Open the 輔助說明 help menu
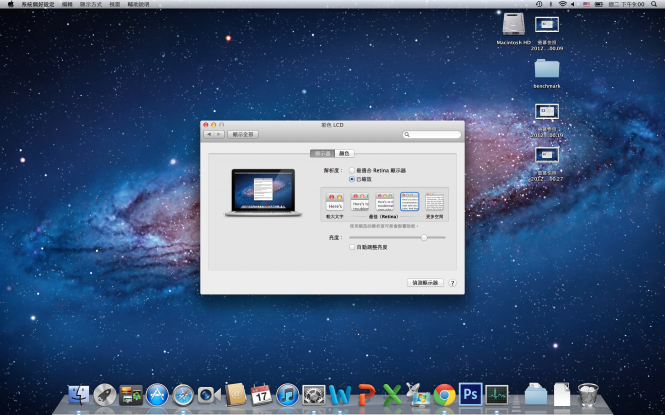The width and height of the screenshot is (665, 415). coord(138,4)
